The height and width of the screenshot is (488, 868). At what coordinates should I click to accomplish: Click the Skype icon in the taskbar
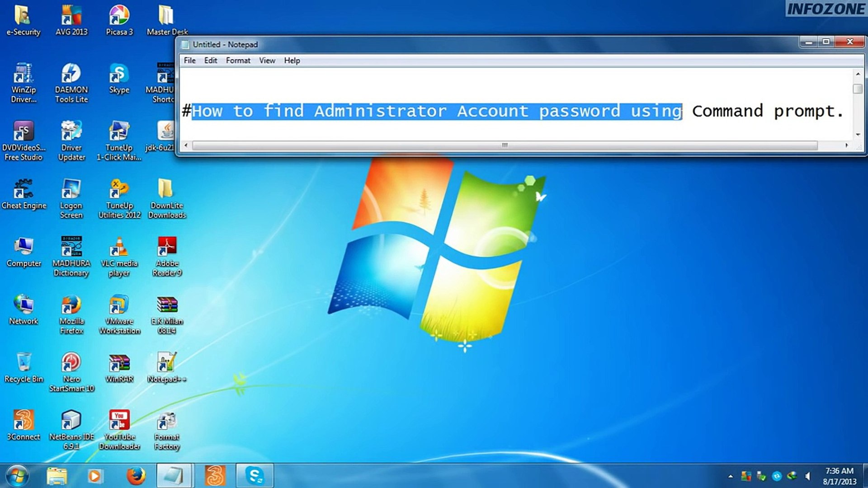[255, 475]
